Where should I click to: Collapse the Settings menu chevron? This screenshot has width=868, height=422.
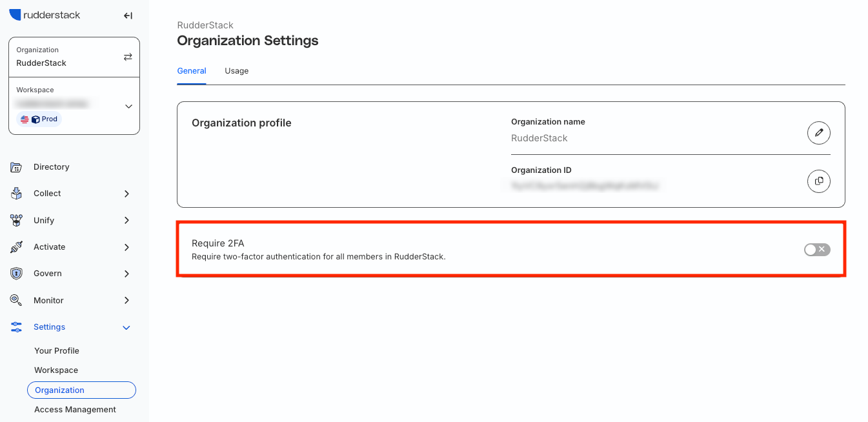point(126,328)
